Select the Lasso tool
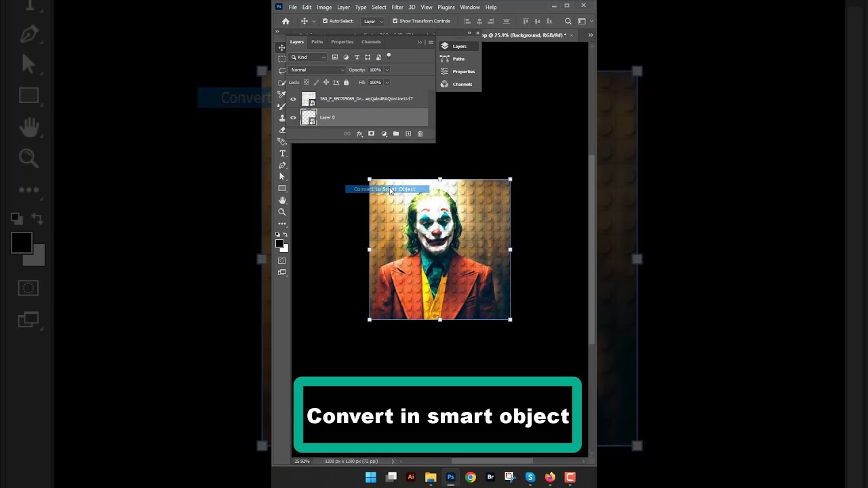Screen dimensions: 868x488 [x=281, y=71]
